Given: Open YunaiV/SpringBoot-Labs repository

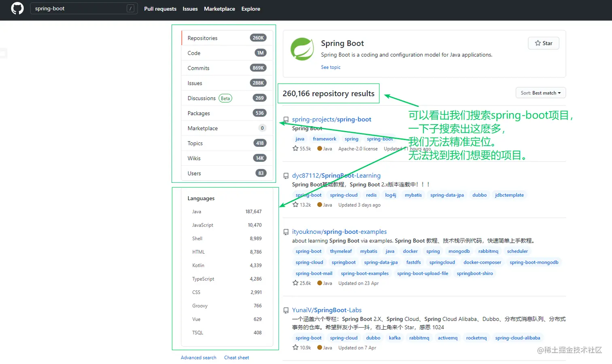Looking at the screenshot, I should [x=327, y=310].
